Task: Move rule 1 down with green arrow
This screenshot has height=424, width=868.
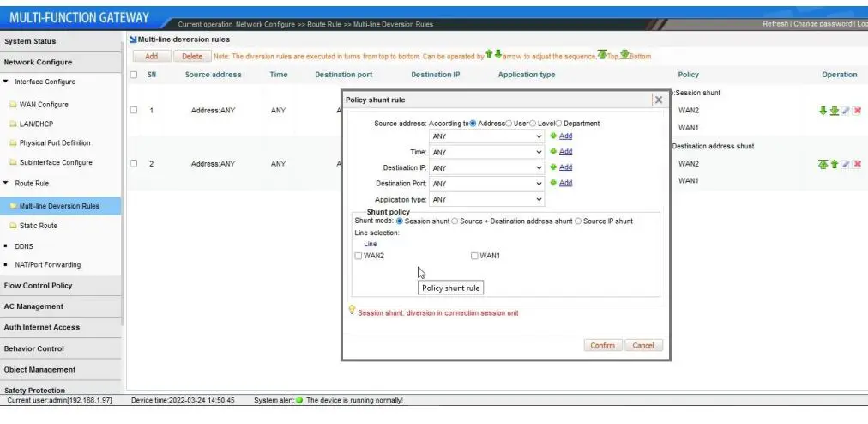Action: point(823,111)
